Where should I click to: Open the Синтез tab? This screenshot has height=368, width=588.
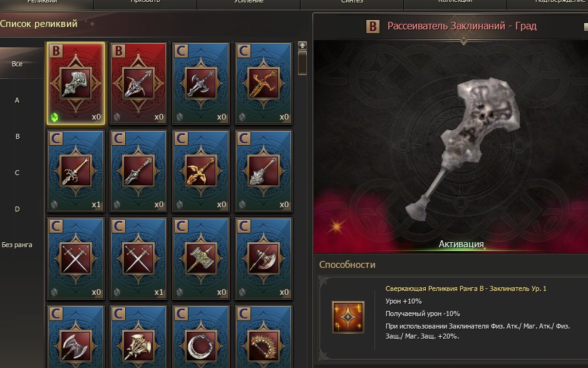click(352, 3)
